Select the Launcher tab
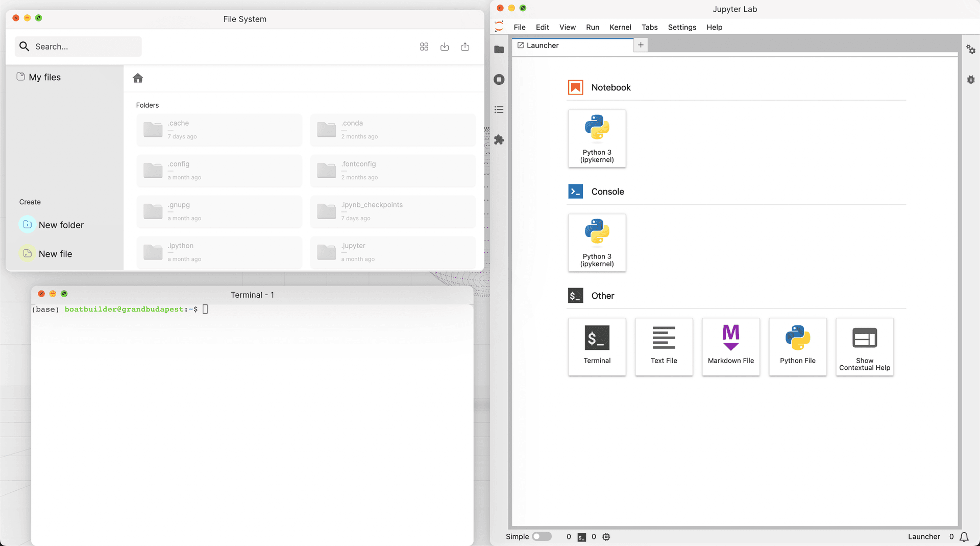980x546 pixels. point(543,45)
